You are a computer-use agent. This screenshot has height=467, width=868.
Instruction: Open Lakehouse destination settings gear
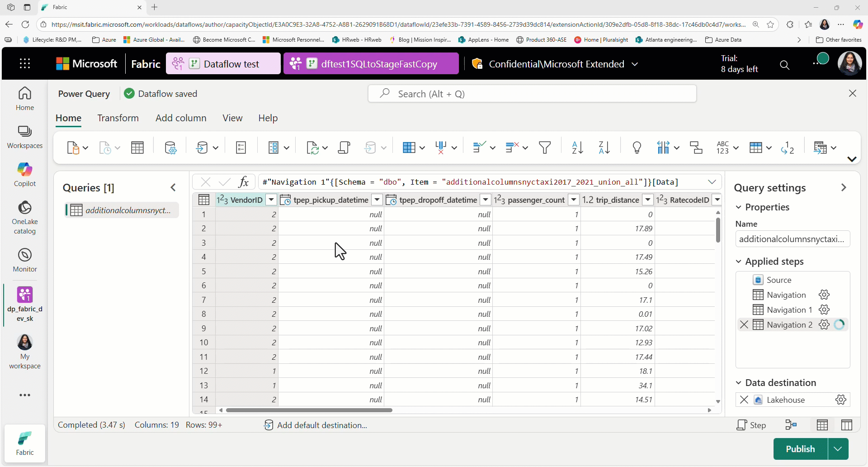tap(840, 400)
